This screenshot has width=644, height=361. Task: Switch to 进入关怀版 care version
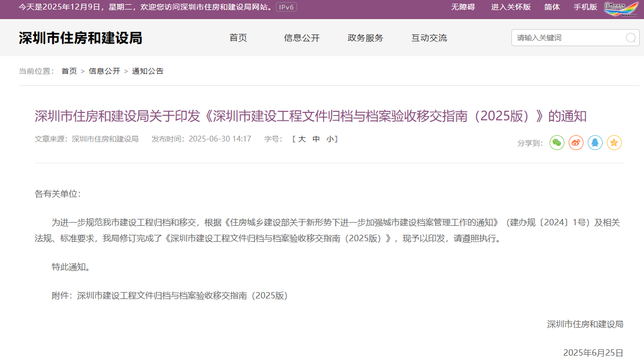(510, 7)
